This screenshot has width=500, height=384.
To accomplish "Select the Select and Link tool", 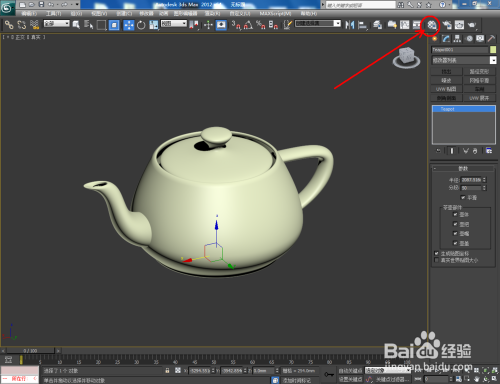I will click(x=9, y=25).
